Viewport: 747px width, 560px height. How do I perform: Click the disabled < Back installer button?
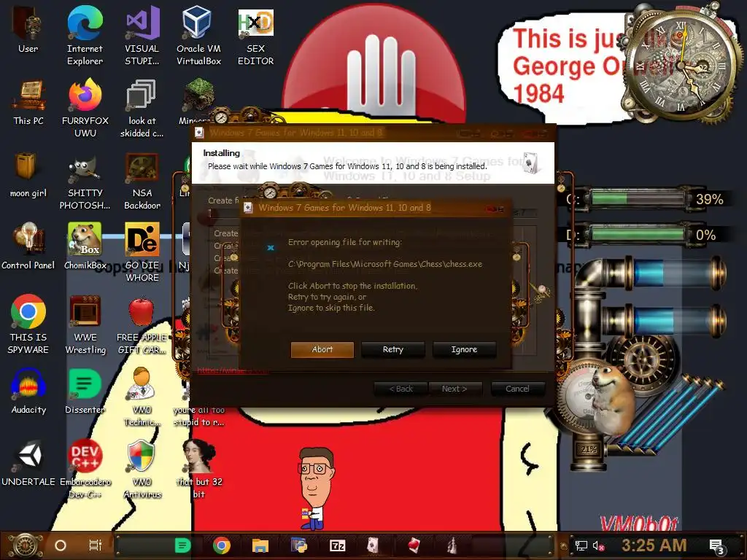(401, 389)
